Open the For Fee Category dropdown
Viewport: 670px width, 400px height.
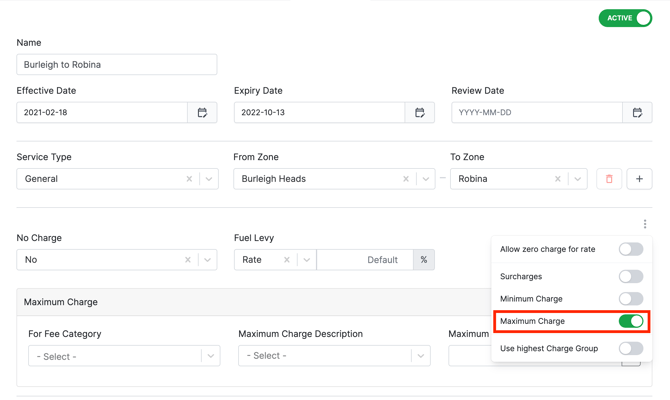(x=210, y=356)
